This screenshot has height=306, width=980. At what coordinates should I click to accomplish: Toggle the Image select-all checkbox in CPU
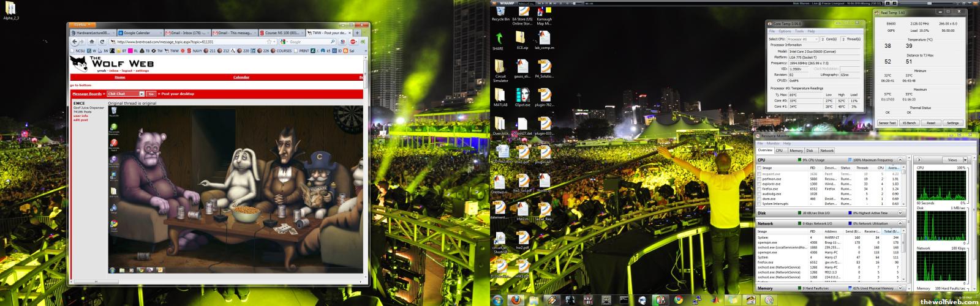pyautogui.click(x=760, y=168)
